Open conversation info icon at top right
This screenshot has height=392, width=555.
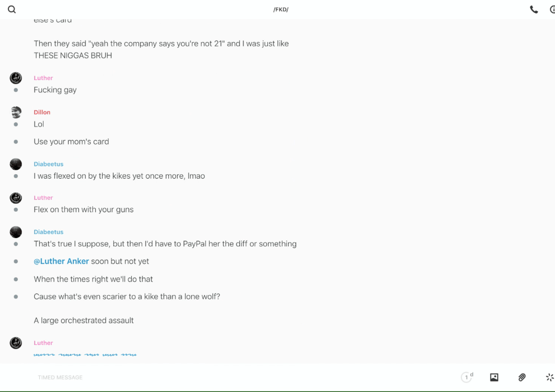[552, 10]
